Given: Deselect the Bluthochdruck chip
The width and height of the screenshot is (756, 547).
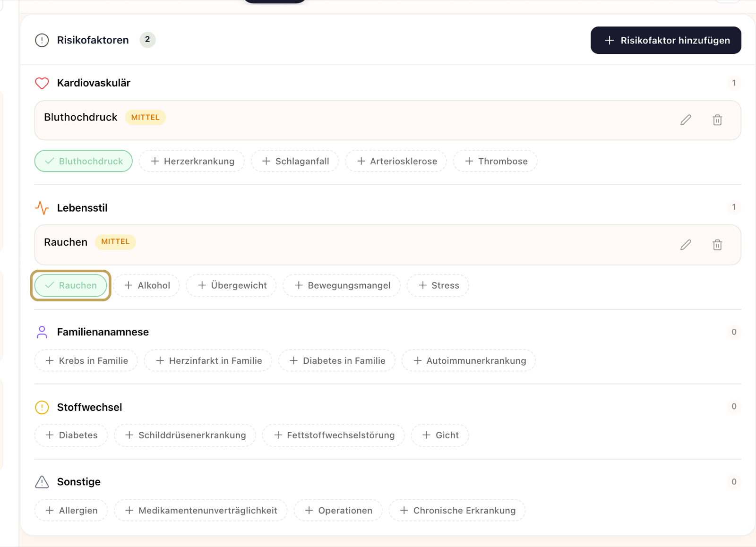Looking at the screenshot, I should pos(84,161).
